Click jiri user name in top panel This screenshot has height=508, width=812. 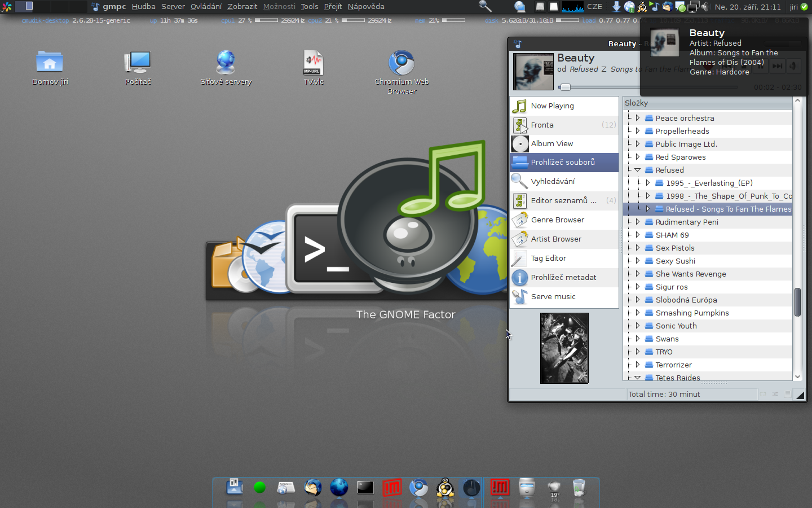click(793, 7)
